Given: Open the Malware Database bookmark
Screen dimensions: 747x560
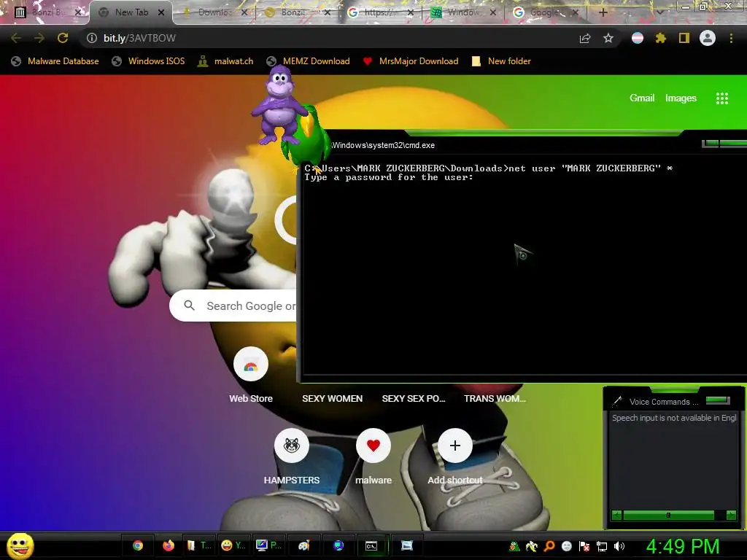Looking at the screenshot, I should (55, 61).
